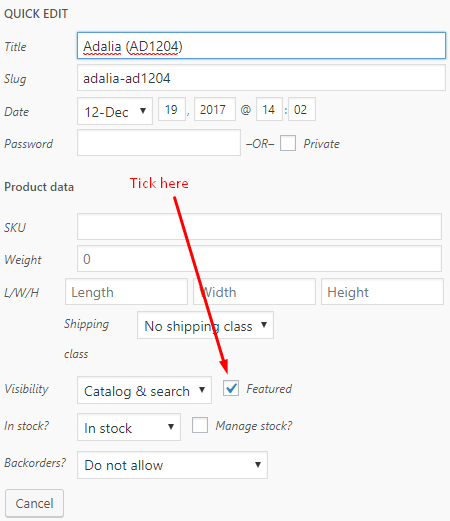Select the day field showing 19
This screenshot has height=521, width=450.
(x=172, y=109)
